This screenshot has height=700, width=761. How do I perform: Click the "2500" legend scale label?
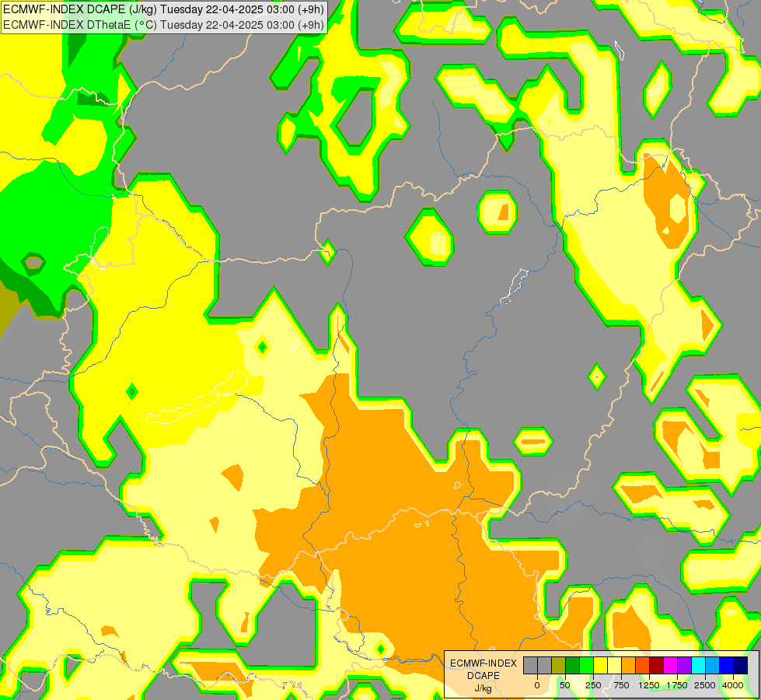(705, 685)
